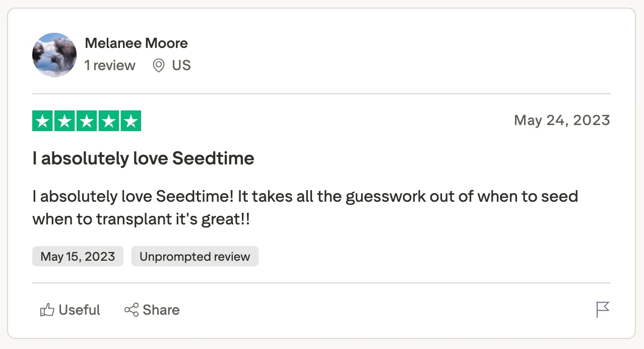Click the Share text label

pos(161,310)
